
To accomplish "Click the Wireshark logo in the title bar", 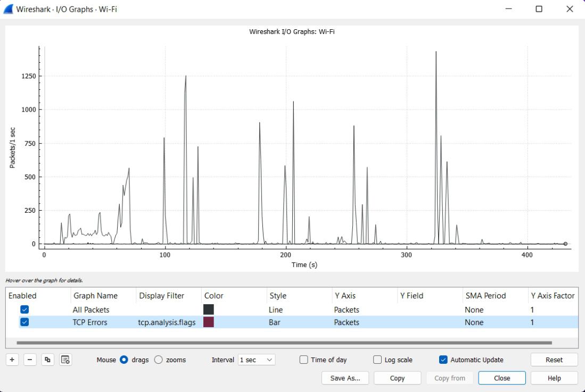I will point(7,8).
